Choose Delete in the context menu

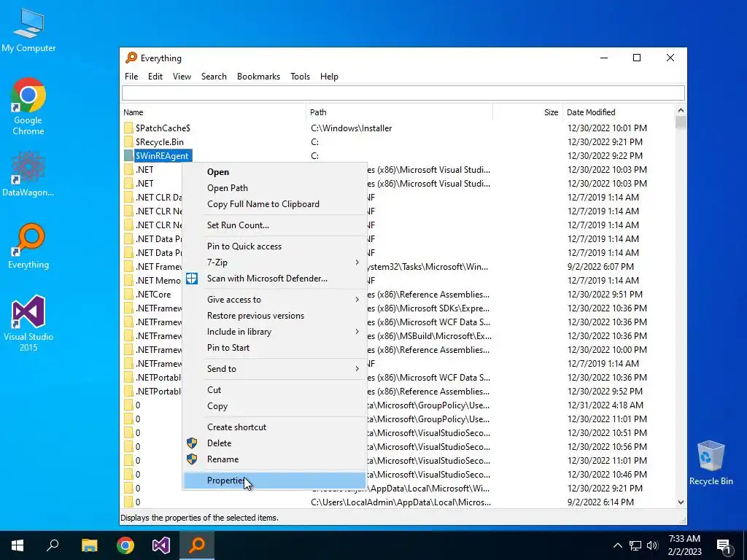point(274,443)
